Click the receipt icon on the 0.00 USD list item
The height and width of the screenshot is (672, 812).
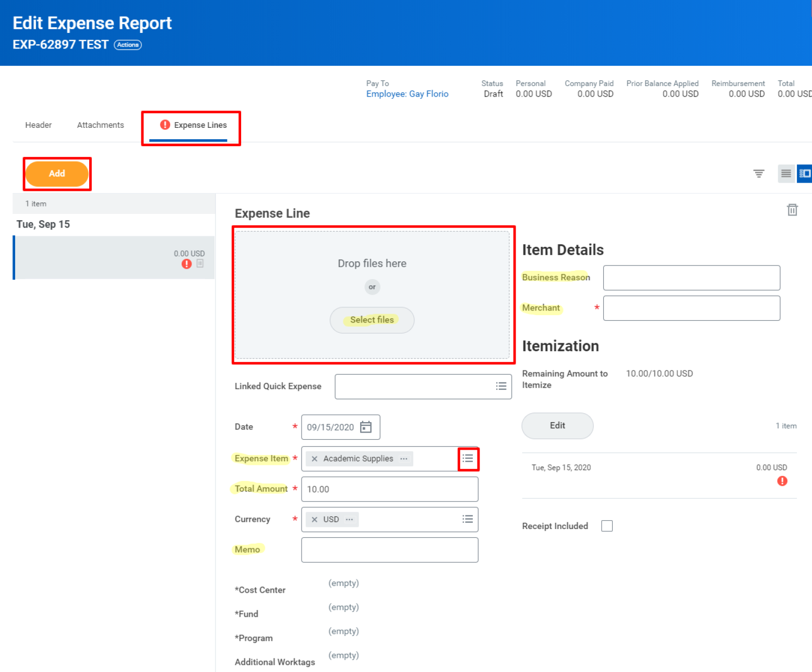(x=200, y=264)
